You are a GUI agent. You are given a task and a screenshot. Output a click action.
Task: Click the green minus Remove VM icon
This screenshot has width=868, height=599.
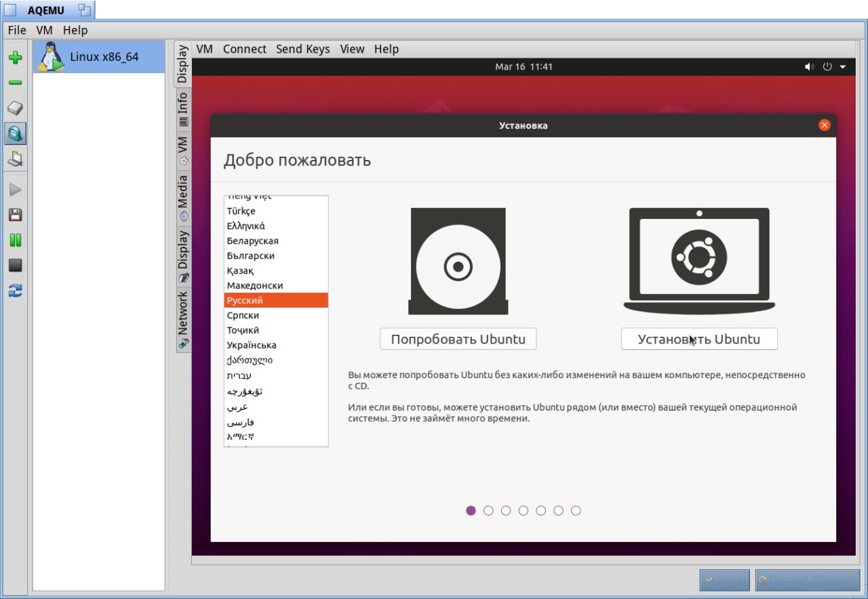(15, 83)
